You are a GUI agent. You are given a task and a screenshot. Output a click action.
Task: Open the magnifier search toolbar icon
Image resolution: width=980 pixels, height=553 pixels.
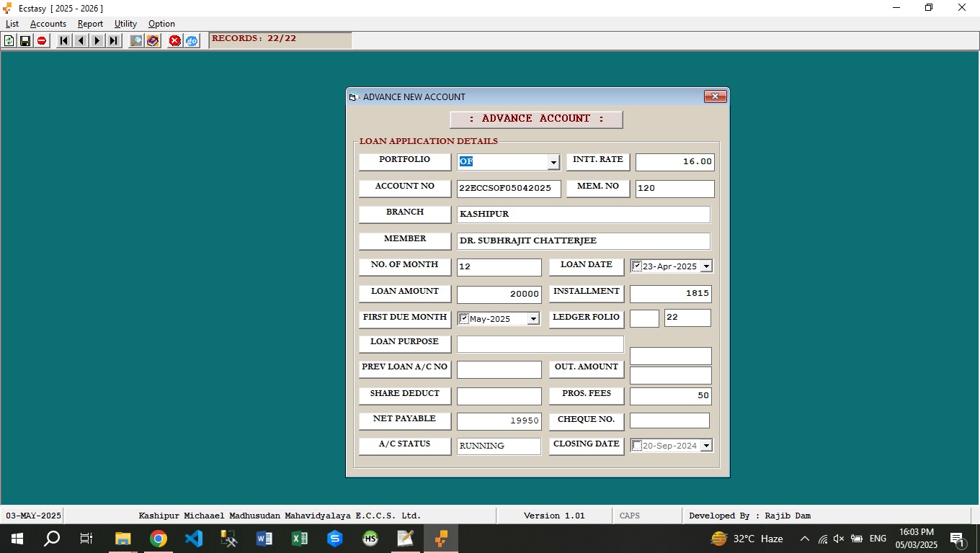coord(136,41)
